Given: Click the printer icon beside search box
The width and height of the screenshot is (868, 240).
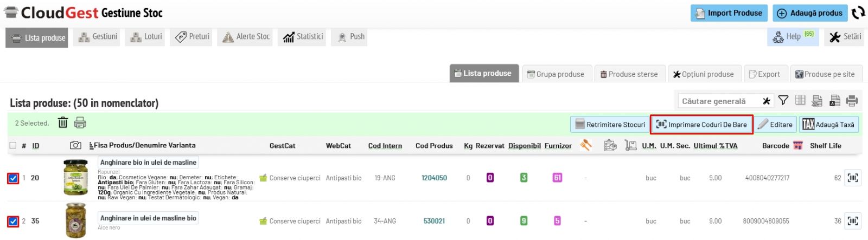Looking at the screenshot, I should 852,100.
